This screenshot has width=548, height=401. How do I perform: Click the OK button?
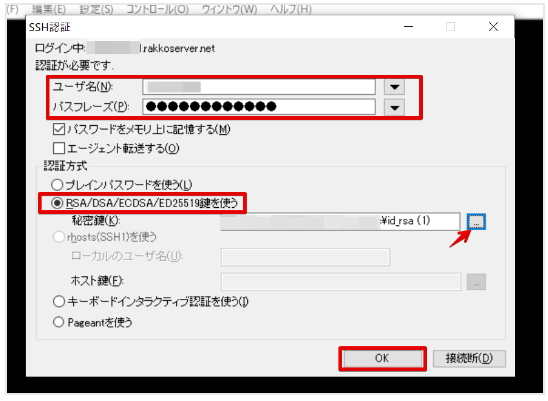tap(382, 358)
